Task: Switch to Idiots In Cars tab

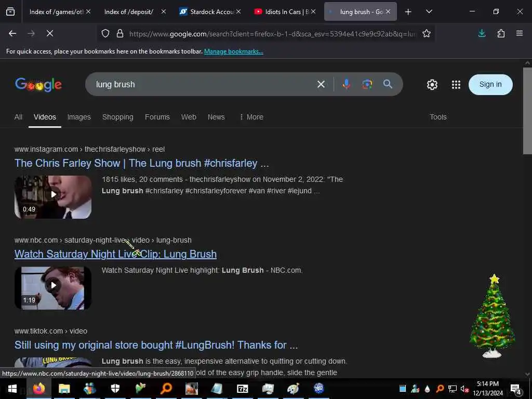Action: tap(282, 11)
